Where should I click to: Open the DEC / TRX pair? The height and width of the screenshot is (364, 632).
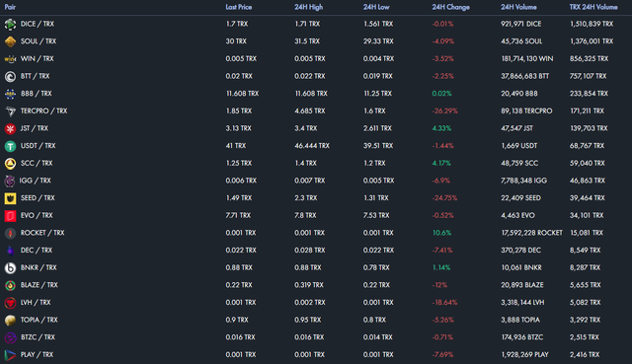click(37, 250)
